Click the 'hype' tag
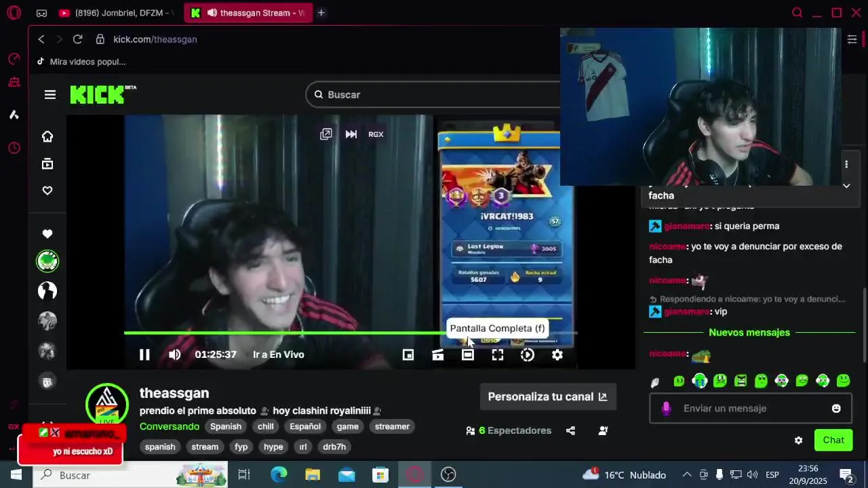The image size is (868, 488). [x=273, y=447]
